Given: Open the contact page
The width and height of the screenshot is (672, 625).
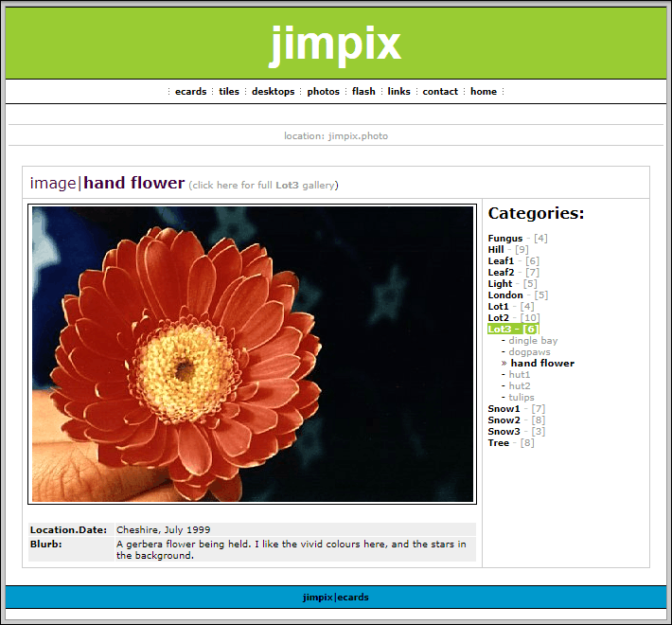Looking at the screenshot, I should click(x=440, y=92).
